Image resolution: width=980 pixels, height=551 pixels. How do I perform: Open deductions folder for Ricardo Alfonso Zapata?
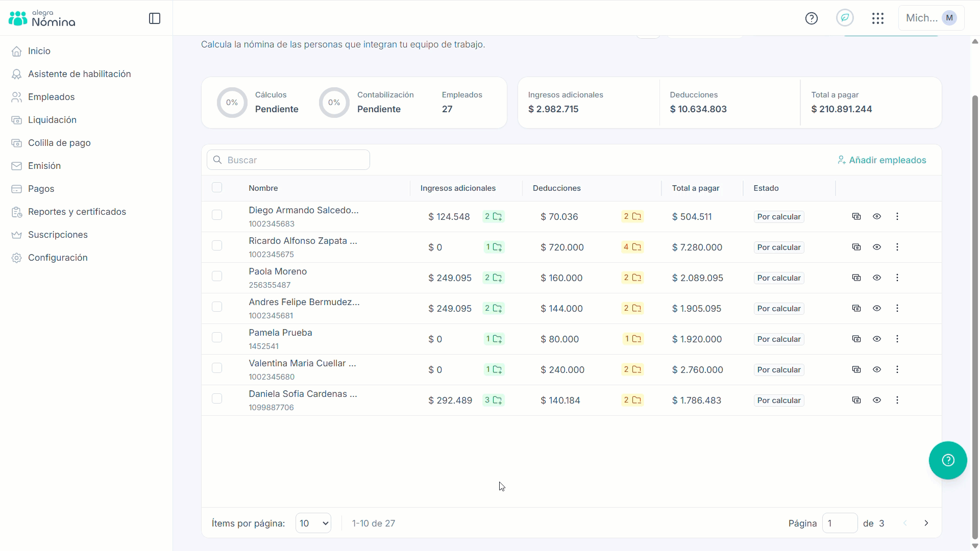[x=632, y=247]
